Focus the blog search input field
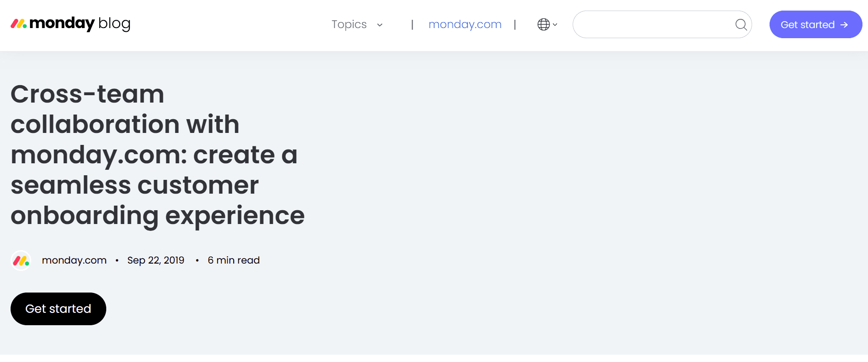This screenshot has width=868, height=362. click(x=653, y=24)
